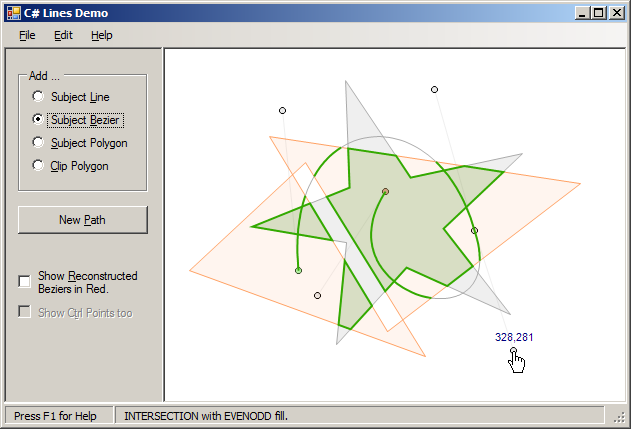Click the top-left control point above the star

[283, 110]
